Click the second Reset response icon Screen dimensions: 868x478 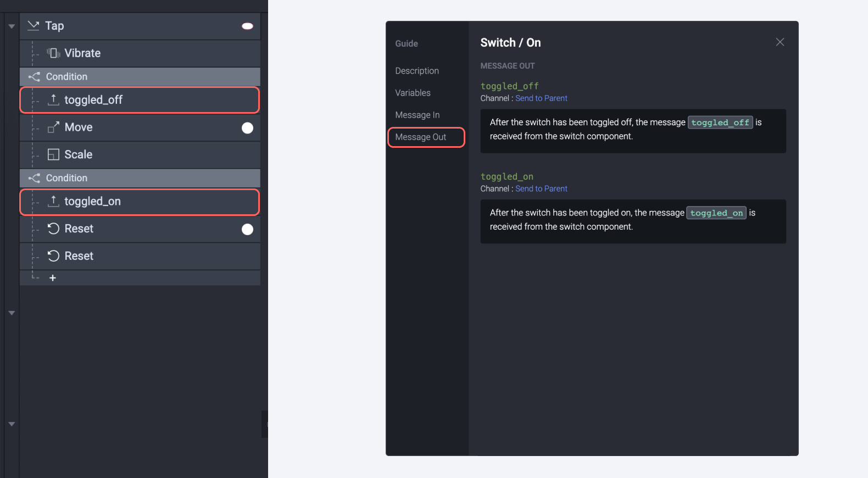53,256
